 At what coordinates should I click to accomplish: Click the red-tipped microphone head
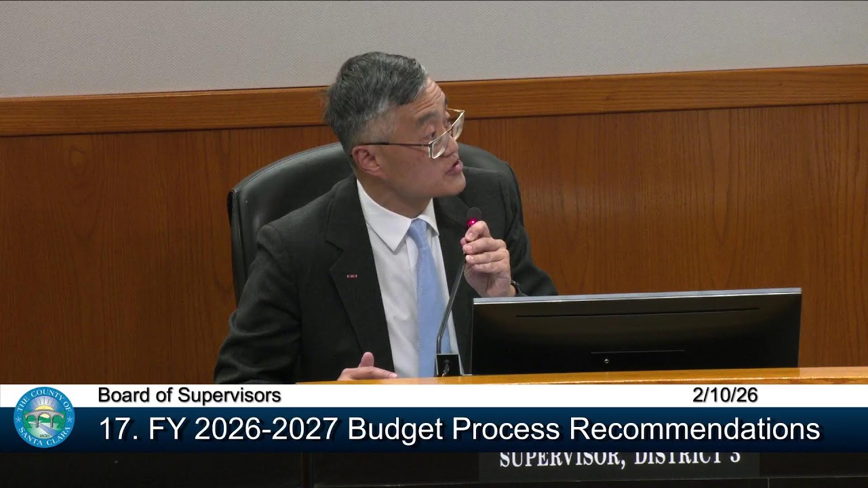tap(473, 216)
